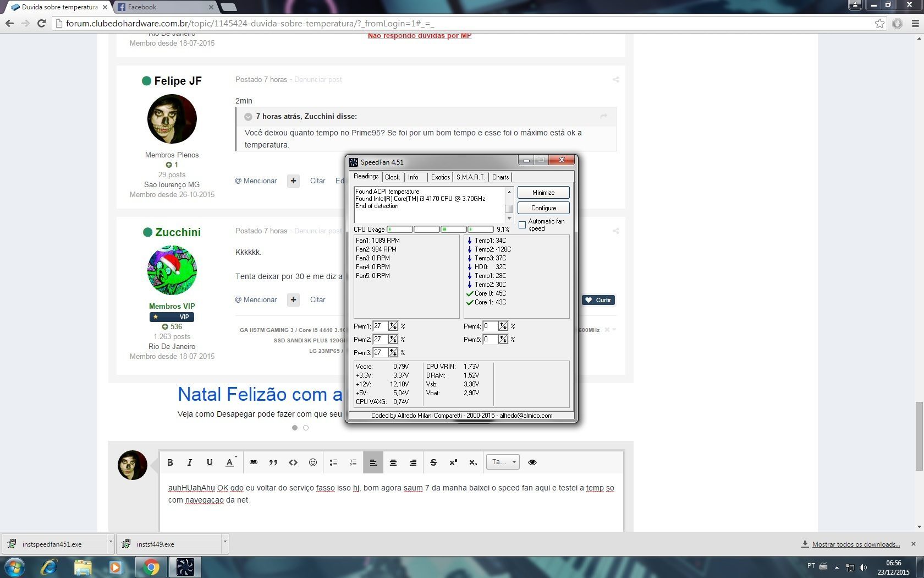Insert a numbered list in the editor
Viewport: 924px width, 578px height.
(x=353, y=462)
